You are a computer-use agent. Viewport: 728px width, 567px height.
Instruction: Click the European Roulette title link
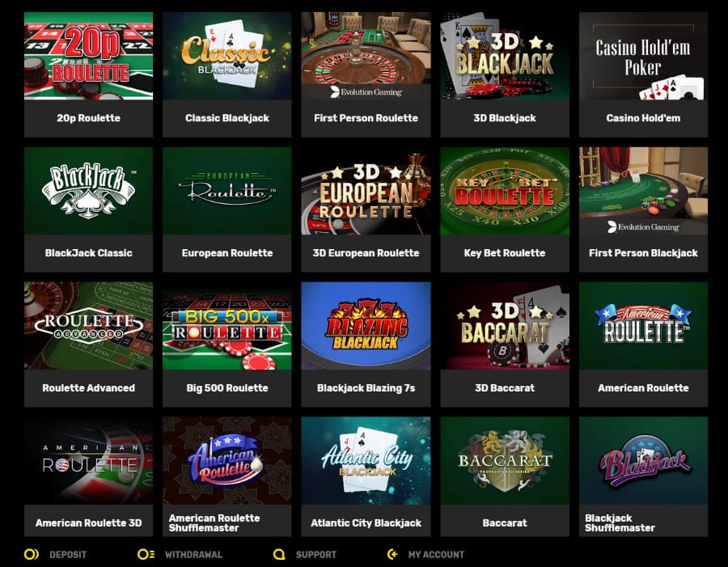pos(227,253)
